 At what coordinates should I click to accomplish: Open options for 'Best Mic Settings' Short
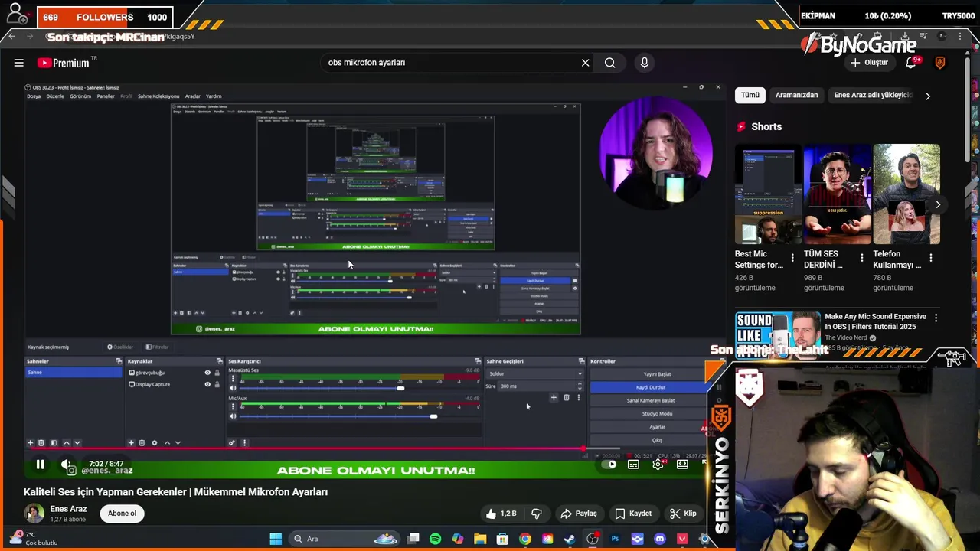(792, 258)
